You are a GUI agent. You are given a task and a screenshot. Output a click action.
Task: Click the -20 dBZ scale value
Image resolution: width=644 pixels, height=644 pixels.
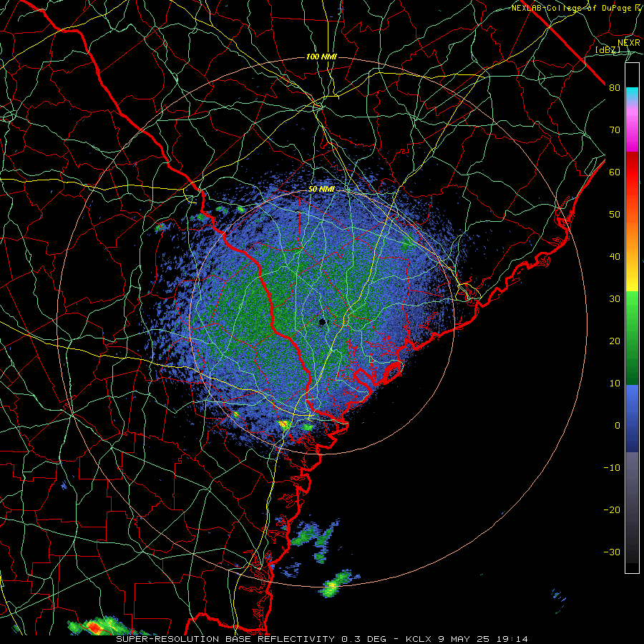[x=612, y=510]
